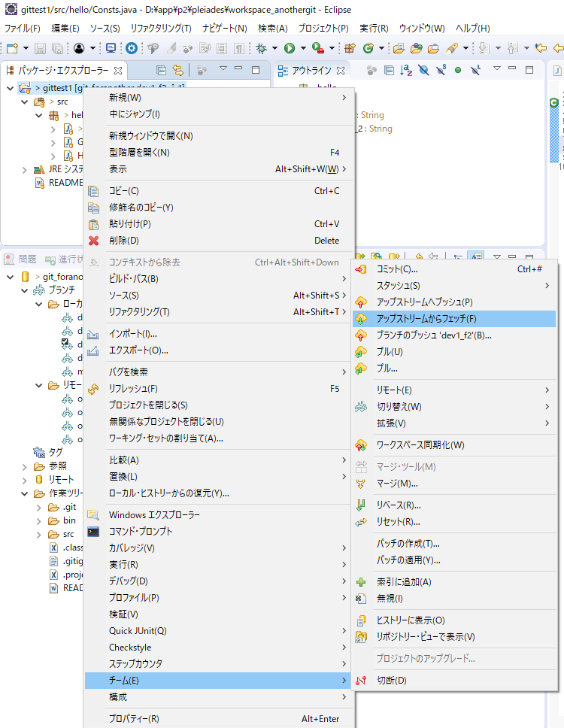
Task: Open the リモート(E) submenu in Team menu
Action: point(454,390)
